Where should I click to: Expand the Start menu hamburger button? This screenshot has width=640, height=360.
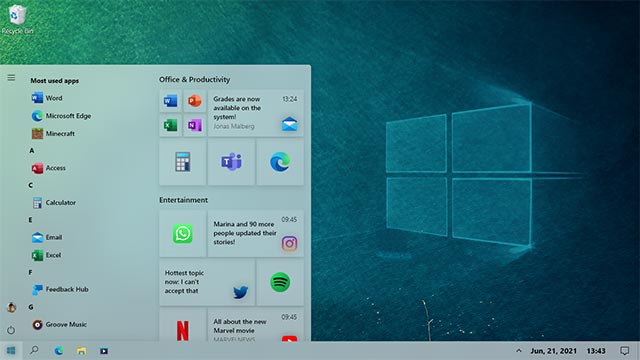pos(11,78)
